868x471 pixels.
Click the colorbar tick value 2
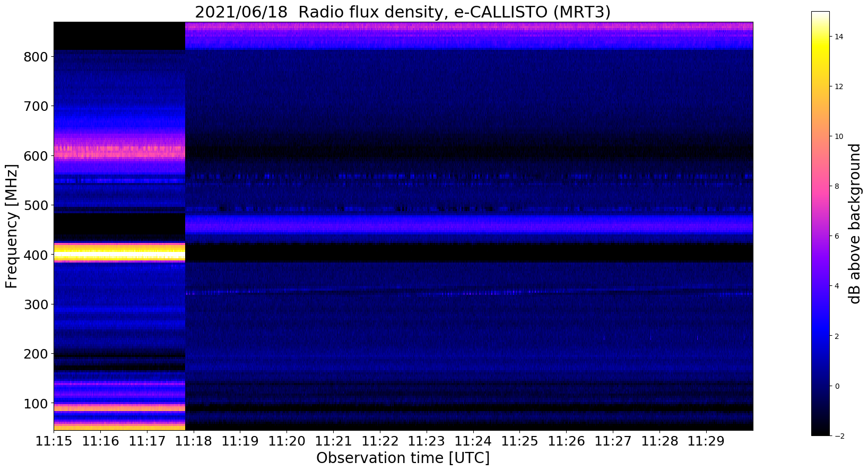(x=837, y=336)
